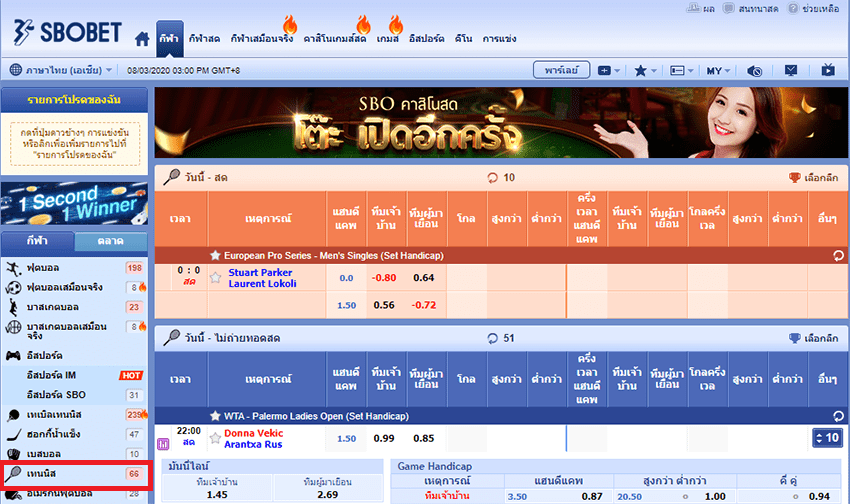The width and height of the screenshot is (850, 504).
Task: Open the language dropdown ภาษาไทย (เอเชีย)
Action: pos(61,70)
